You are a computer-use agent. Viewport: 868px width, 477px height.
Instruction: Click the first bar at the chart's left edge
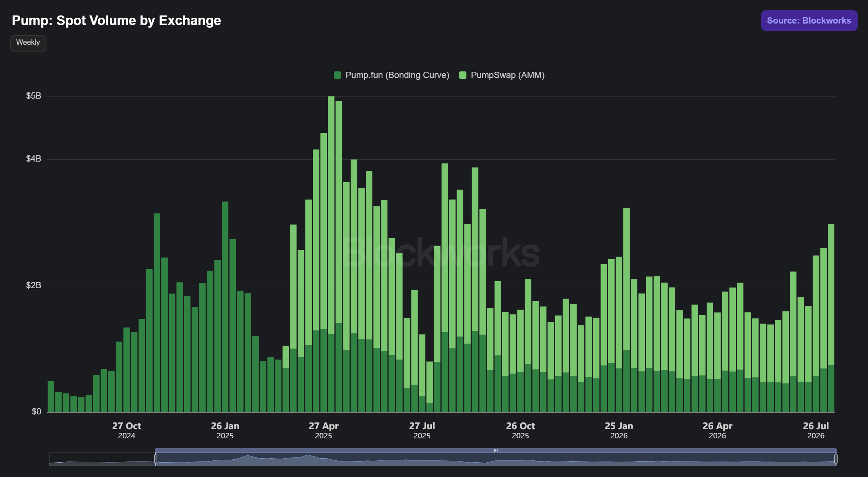(51, 397)
